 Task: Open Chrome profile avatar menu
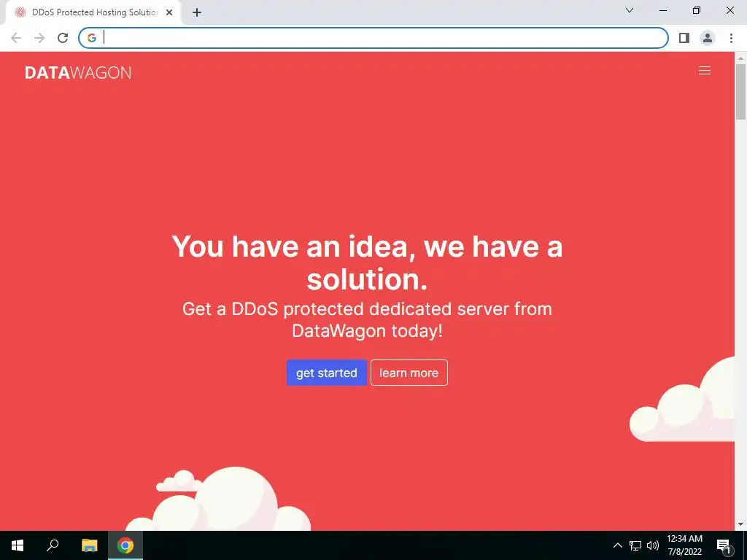pyautogui.click(x=708, y=38)
